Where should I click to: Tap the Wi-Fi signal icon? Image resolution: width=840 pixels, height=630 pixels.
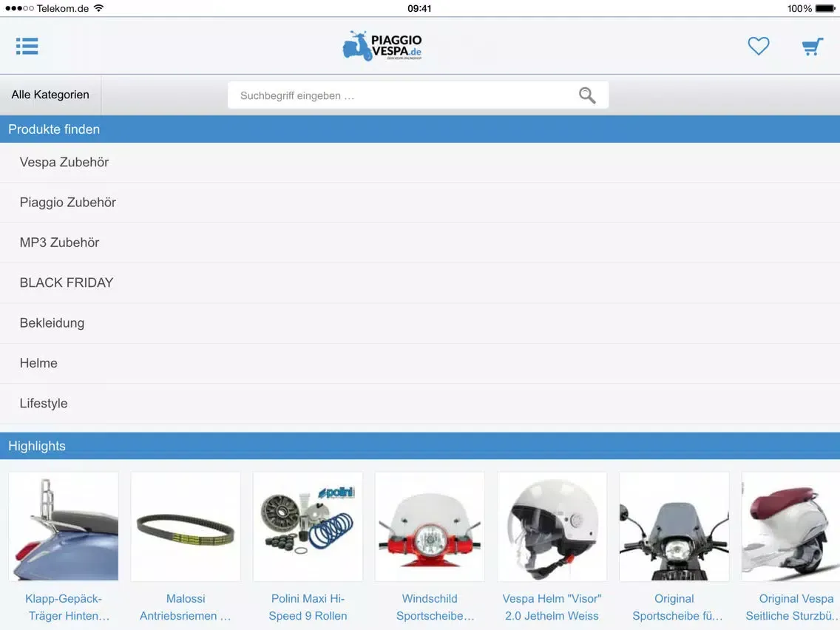tap(98, 8)
